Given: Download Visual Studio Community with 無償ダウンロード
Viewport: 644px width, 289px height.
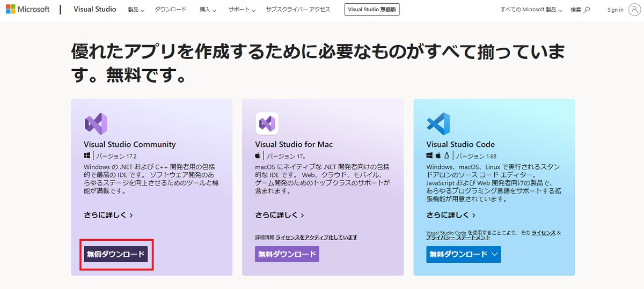Looking at the screenshot, I should point(116,254).
